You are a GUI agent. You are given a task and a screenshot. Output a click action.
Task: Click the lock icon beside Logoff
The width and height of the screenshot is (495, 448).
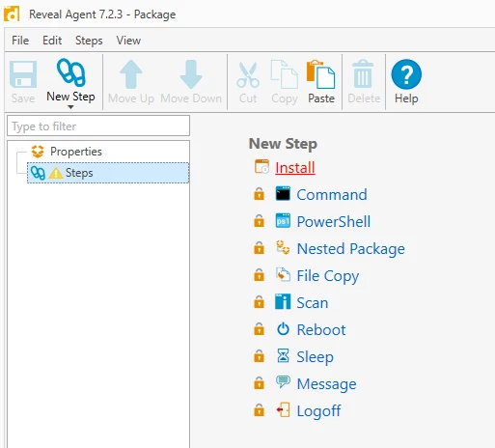click(259, 410)
